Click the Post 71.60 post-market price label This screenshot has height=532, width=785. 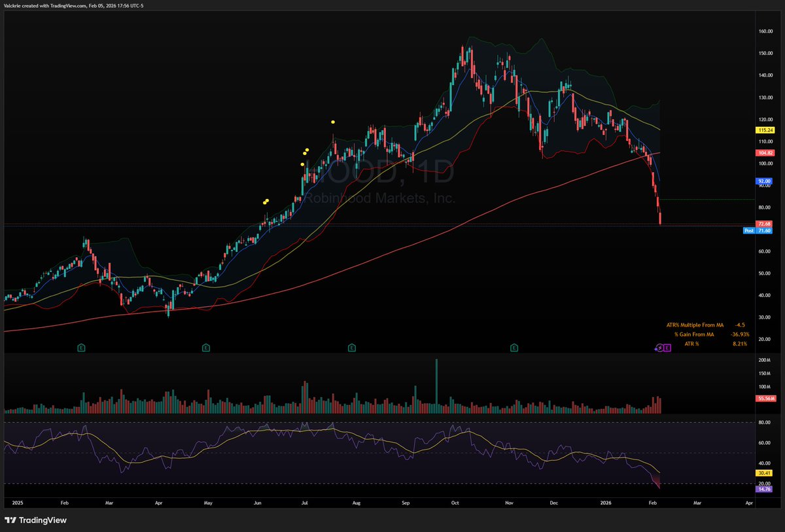(x=759, y=230)
